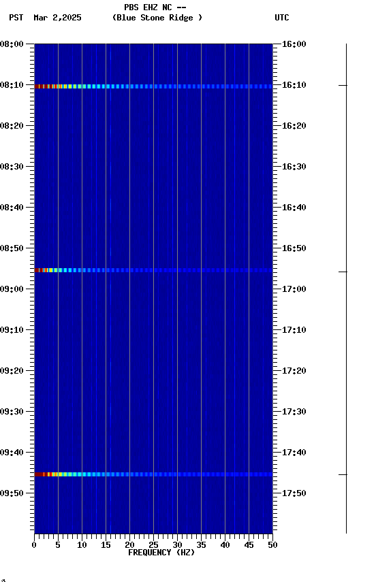The image size is (376, 588).
Task: Click the 0 Hz frequency axis label
Action: [x=34, y=545]
